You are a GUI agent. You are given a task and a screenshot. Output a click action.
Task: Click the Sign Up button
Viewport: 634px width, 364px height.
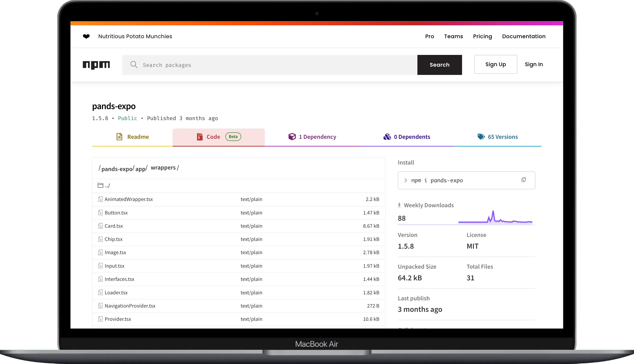click(495, 64)
